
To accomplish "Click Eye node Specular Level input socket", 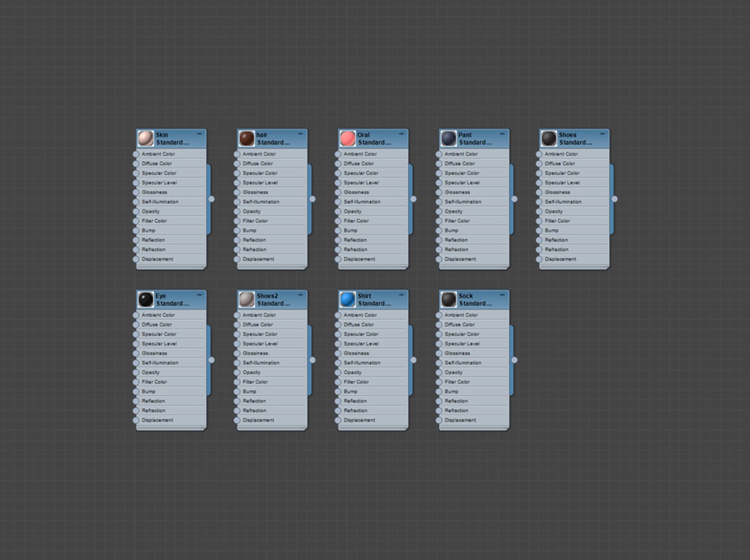I will [136, 344].
